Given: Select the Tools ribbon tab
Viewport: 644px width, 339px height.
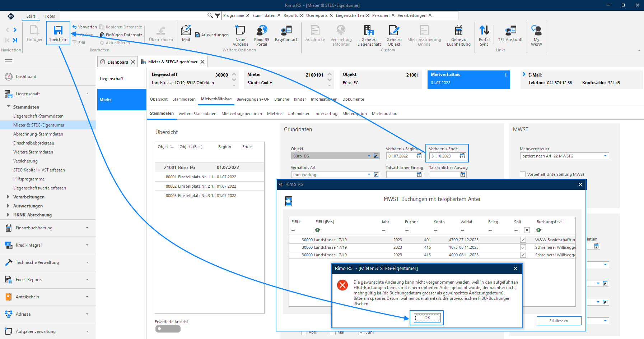Looking at the screenshot, I should (50, 16).
